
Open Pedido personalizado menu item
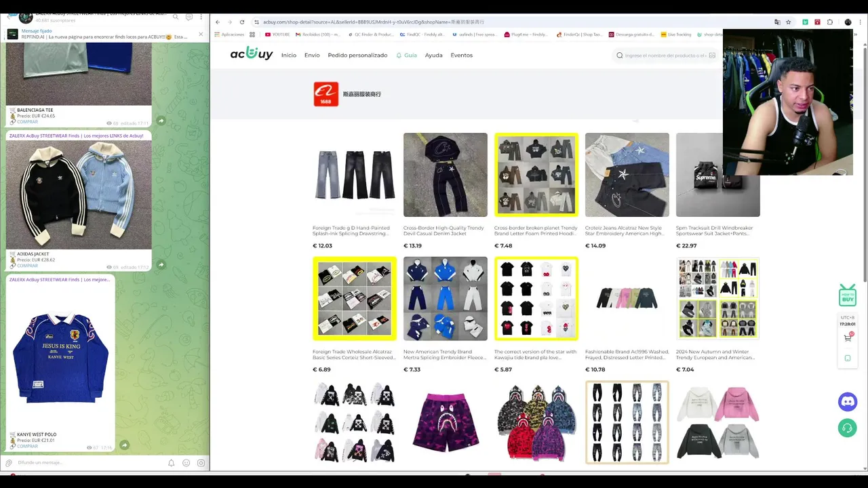tap(357, 55)
